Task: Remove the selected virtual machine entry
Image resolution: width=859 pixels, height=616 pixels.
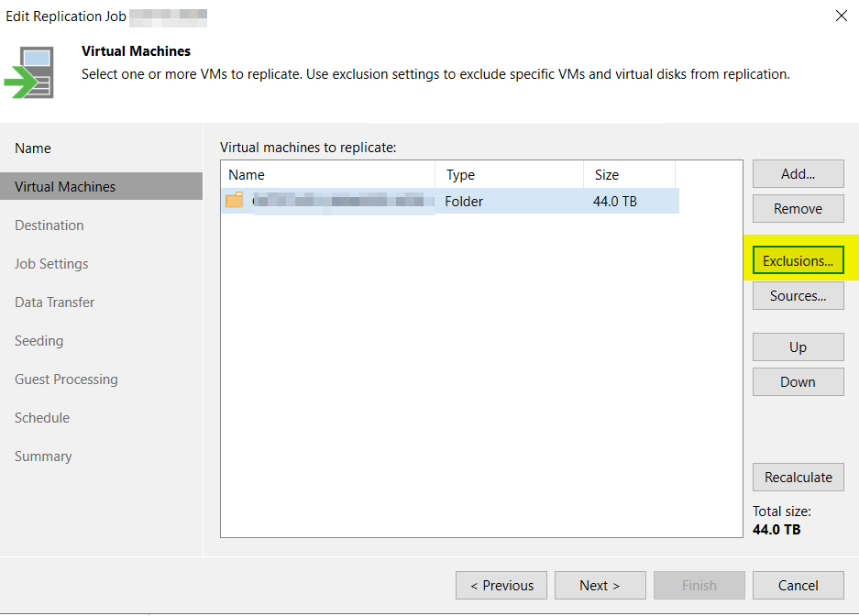Action: (x=798, y=209)
